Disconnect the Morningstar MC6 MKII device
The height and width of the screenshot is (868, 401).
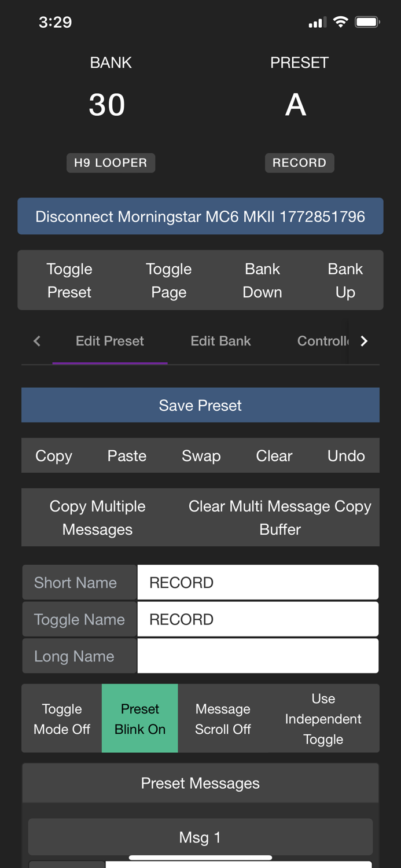[200, 216]
